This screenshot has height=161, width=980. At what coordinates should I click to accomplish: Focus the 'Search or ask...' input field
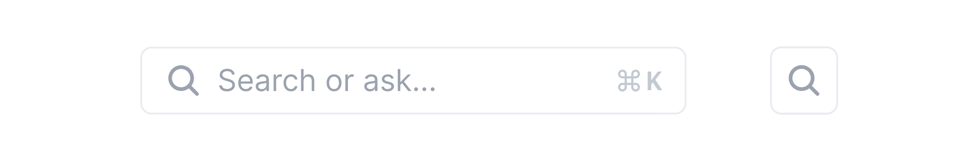[413, 80]
